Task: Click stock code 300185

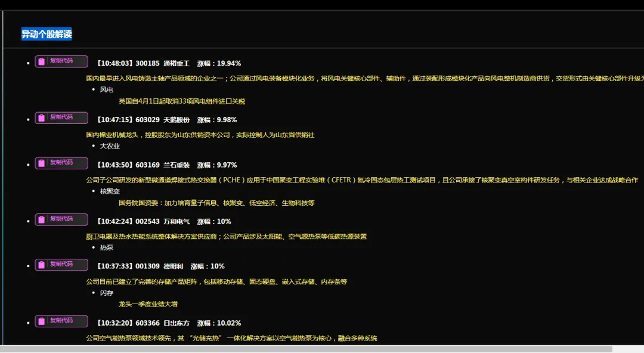Action: tap(147, 63)
